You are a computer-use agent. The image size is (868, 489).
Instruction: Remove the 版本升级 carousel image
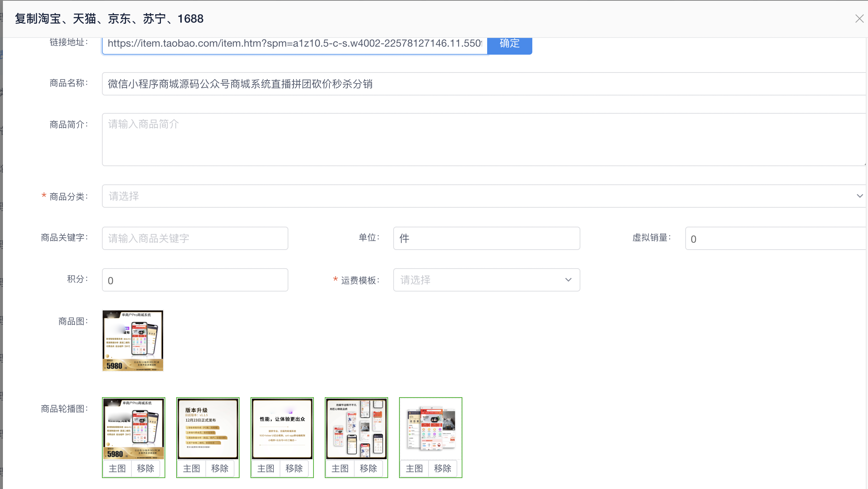[x=220, y=468]
